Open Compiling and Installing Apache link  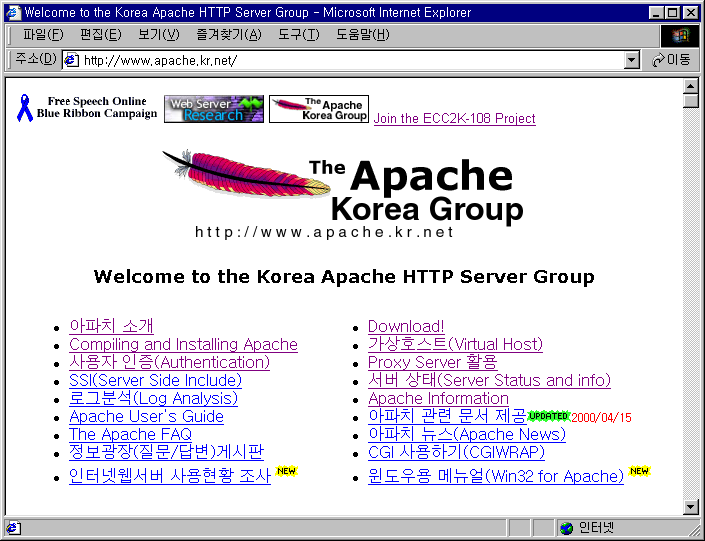click(x=183, y=344)
